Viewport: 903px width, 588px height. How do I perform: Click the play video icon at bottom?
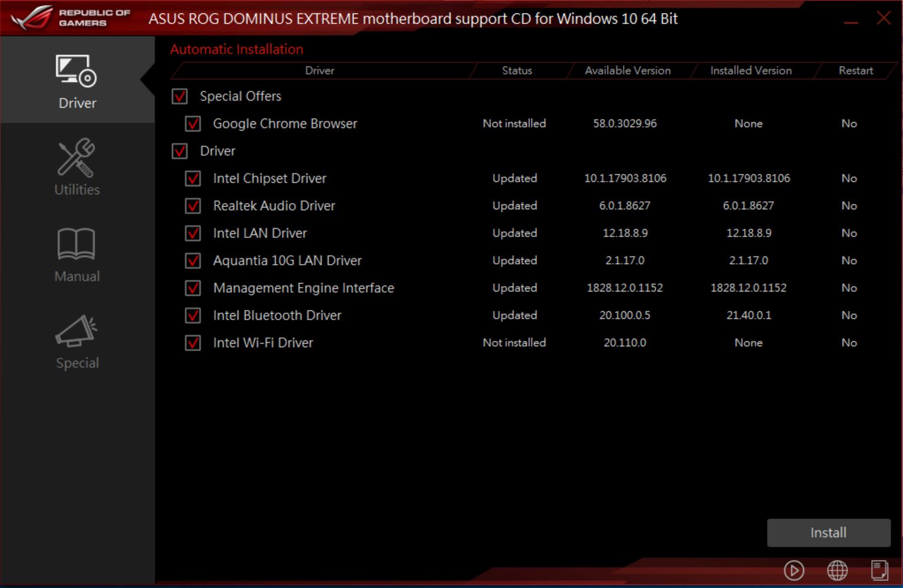pyautogui.click(x=795, y=570)
